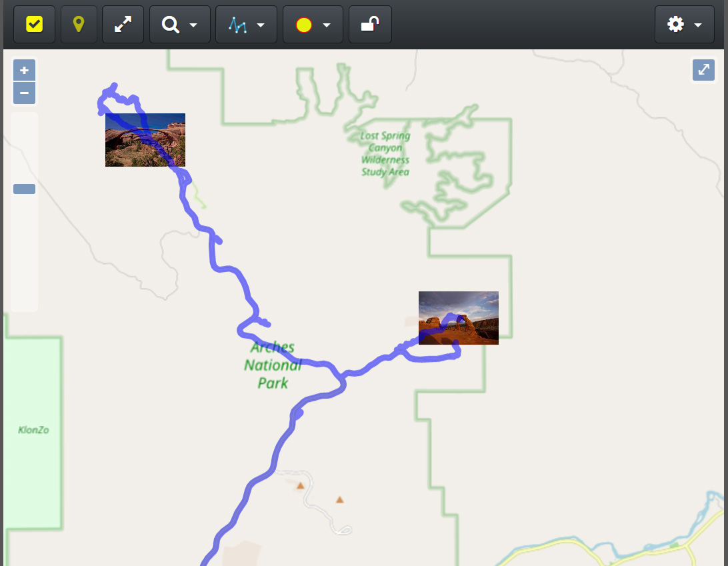The image size is (728, 566).
Task: Toggle the unlocked padlock icon
Action: pyautogui.click(x=370, y=24)
